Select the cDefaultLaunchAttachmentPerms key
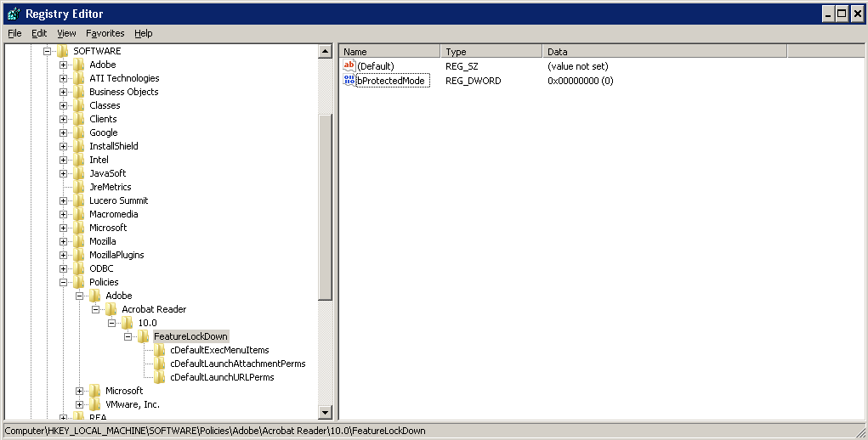 pos(238,364)
